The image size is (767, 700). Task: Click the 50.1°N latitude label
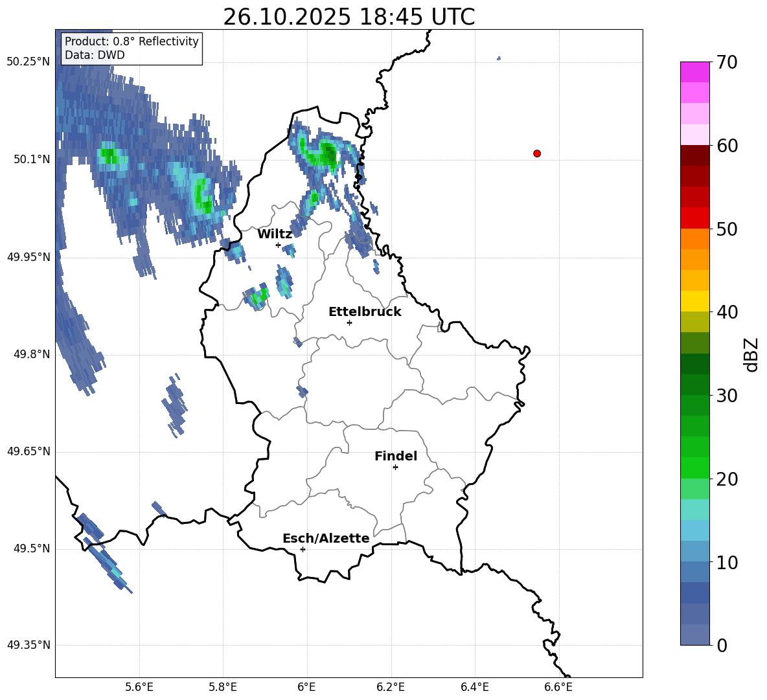[x=32, y=159]
